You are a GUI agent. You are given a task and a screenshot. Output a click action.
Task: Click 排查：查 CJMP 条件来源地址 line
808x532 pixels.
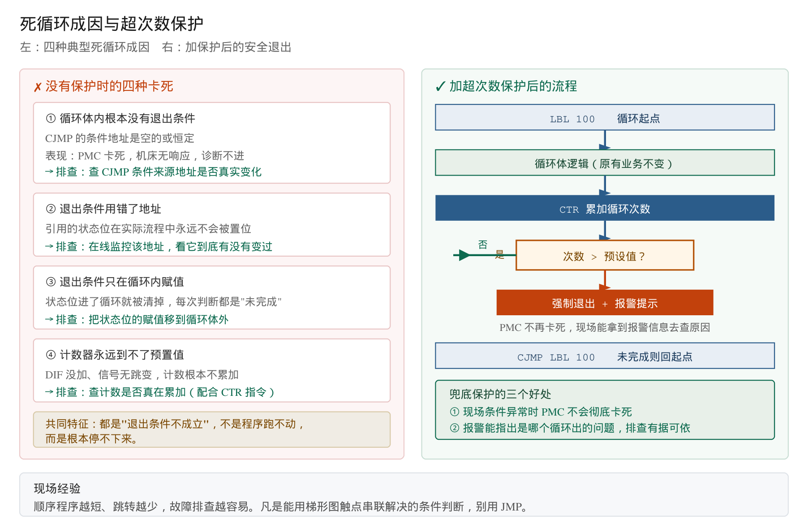153,172
